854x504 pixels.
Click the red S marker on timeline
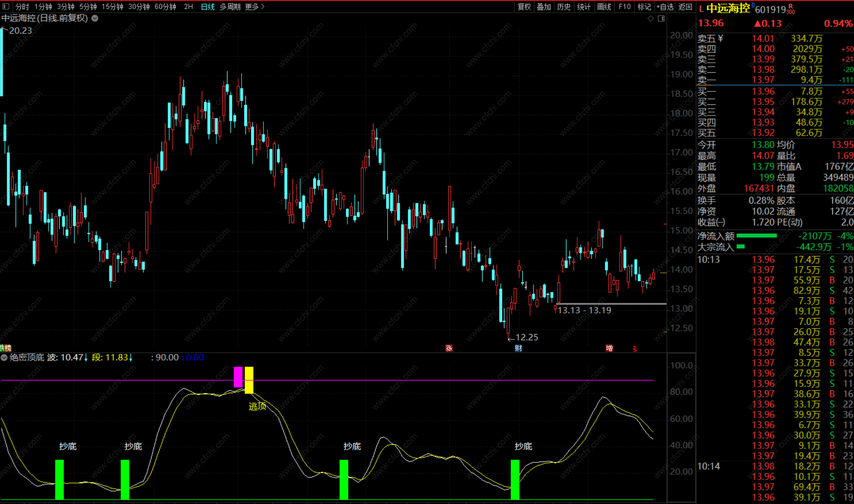635,349
